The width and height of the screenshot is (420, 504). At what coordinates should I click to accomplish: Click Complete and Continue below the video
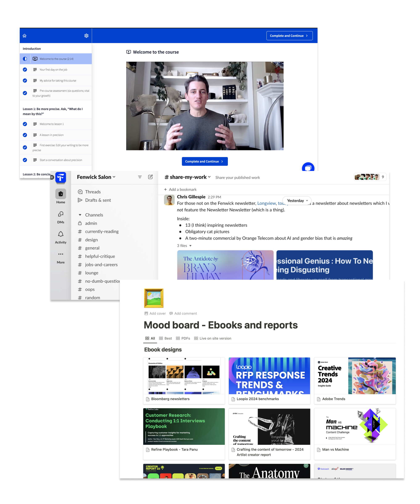205,161
